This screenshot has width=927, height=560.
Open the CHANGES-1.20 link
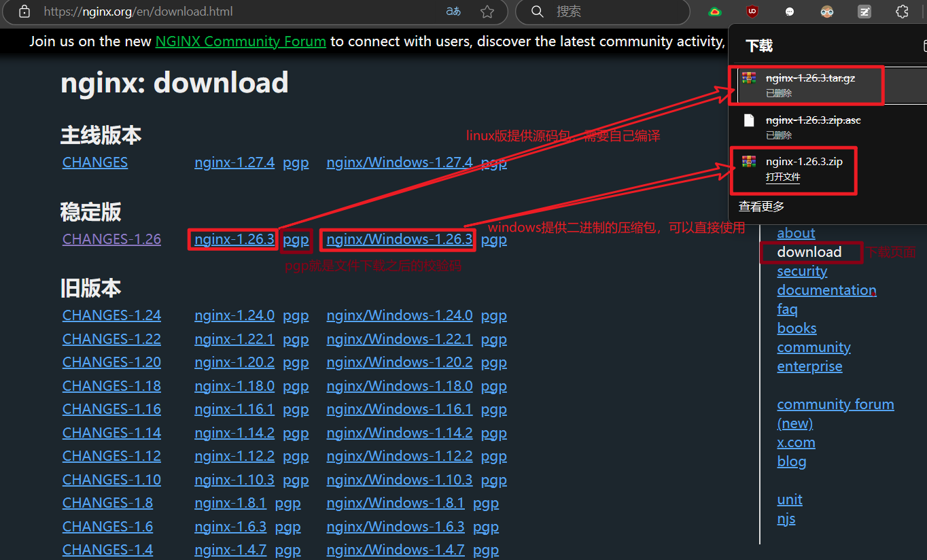coord(111,362)
